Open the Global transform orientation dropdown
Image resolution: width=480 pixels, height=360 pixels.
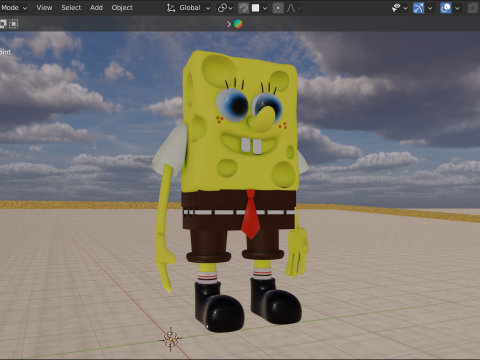[x=189, y=8]
